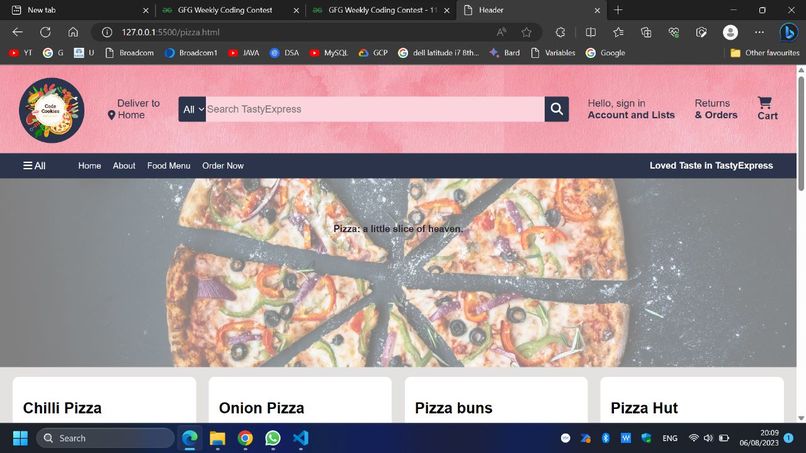The height and width of the screenshot is (453, 806).
Task: Go to Home nav link
Action: pos(89,166)
